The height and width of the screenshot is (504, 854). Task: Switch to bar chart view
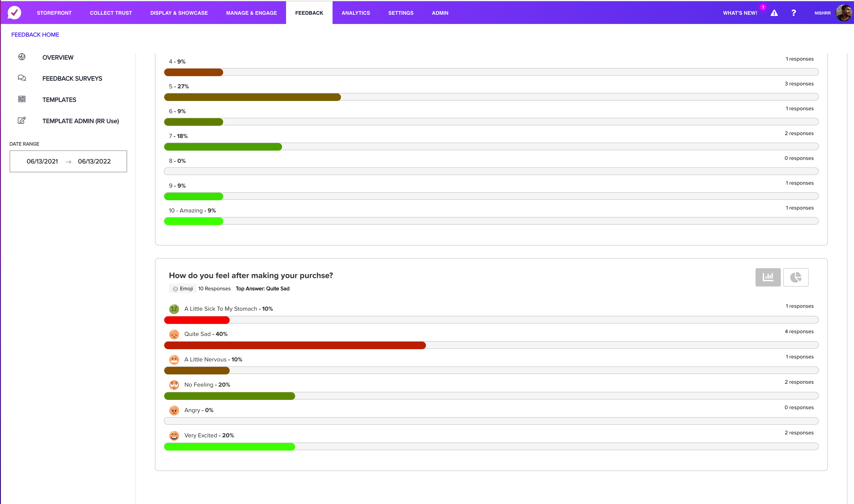[768, 277]
